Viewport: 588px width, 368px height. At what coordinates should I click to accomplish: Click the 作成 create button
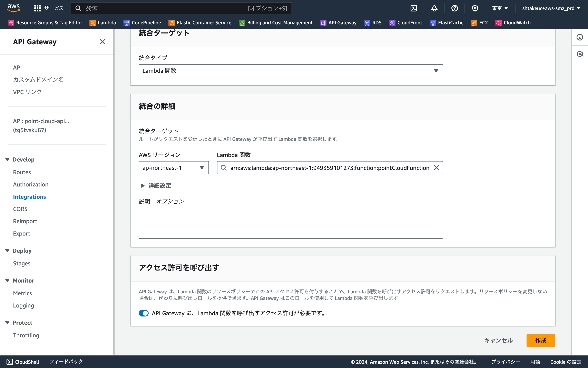(541, 340)
